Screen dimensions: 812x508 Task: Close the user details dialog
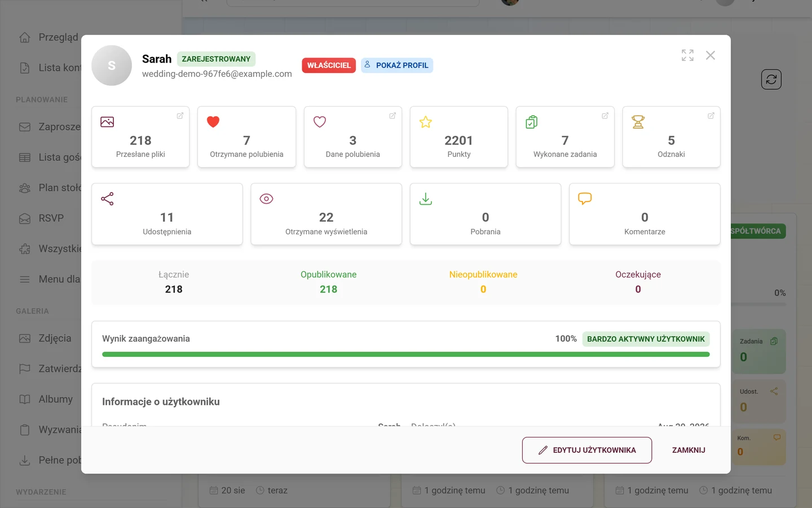[x=710, y=55]
